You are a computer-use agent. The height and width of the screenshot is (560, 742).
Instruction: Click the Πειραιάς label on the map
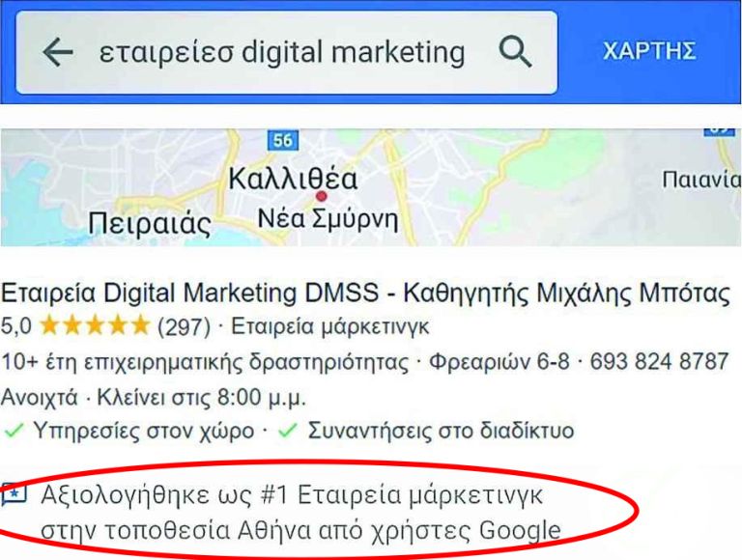(x=150, y=223)
